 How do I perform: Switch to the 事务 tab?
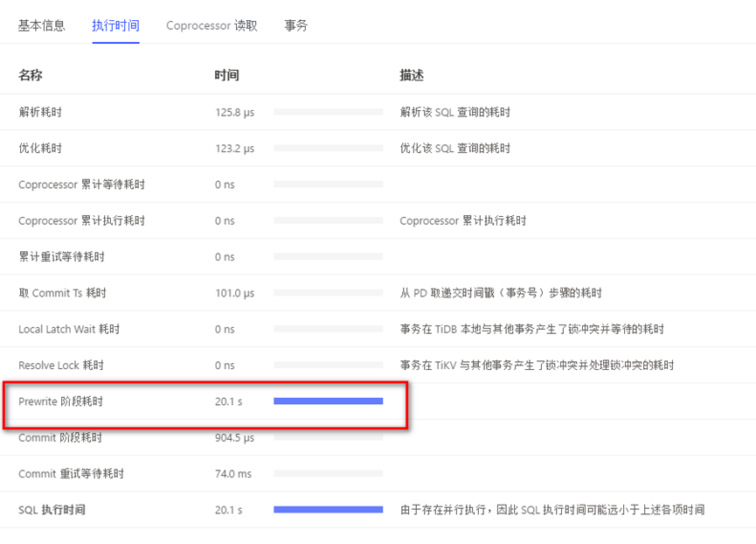point(296,25)
